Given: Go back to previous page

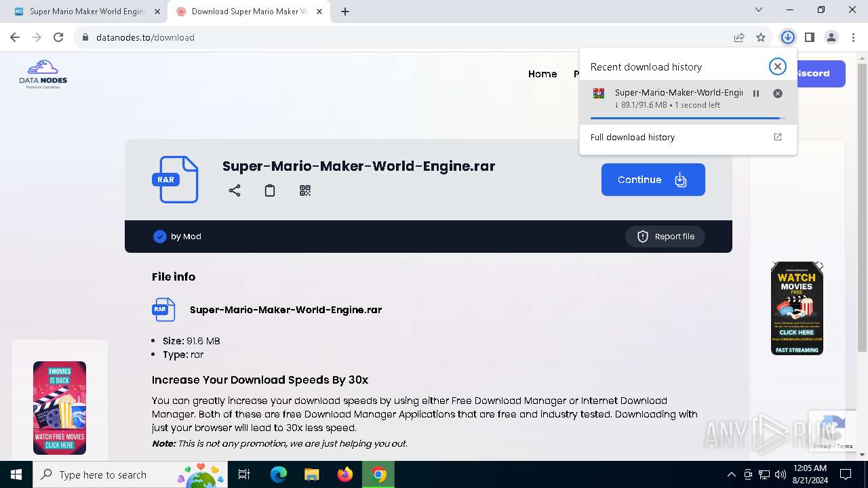Looking at the screenshot, I should (x=15, y=37).
